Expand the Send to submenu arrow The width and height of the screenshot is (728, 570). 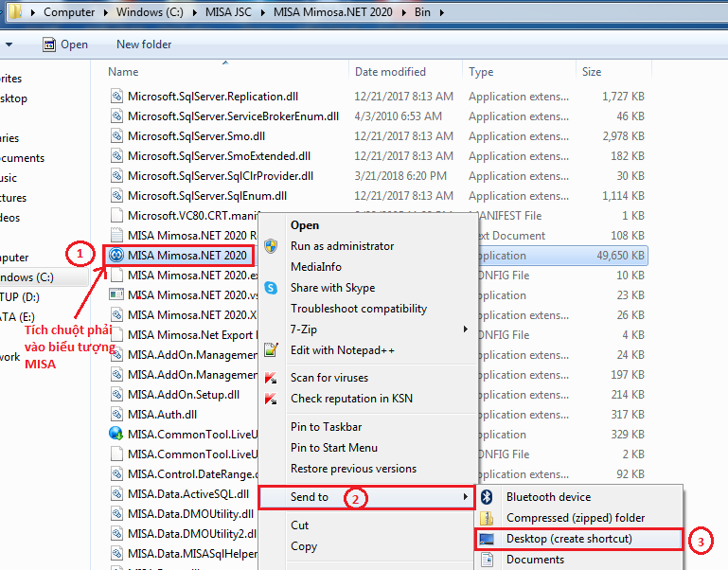(x=465, y=497)
